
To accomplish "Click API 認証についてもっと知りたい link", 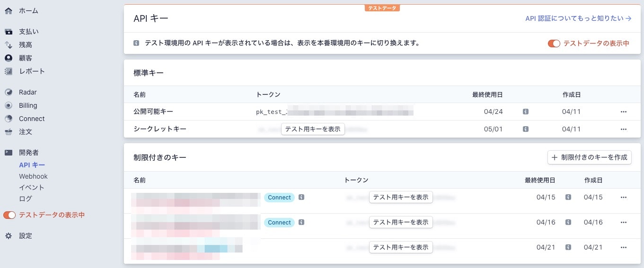I will click(579, 18).
